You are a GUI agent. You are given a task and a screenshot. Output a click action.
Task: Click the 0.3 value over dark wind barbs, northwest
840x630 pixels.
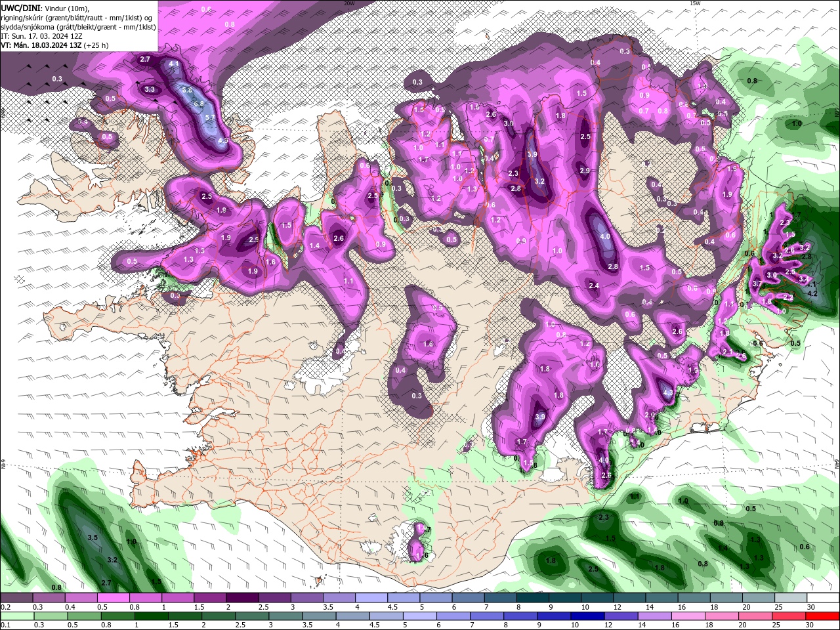click(x=57, y=79)
